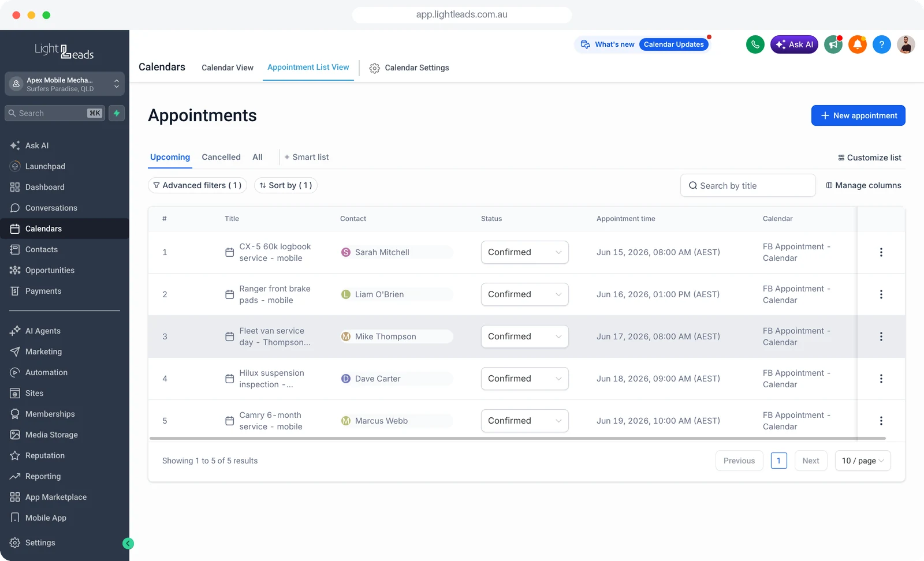This screenshot has height=561, width=924.
Task: Select the Upcoming appointments tab
Action: (170, 157)
